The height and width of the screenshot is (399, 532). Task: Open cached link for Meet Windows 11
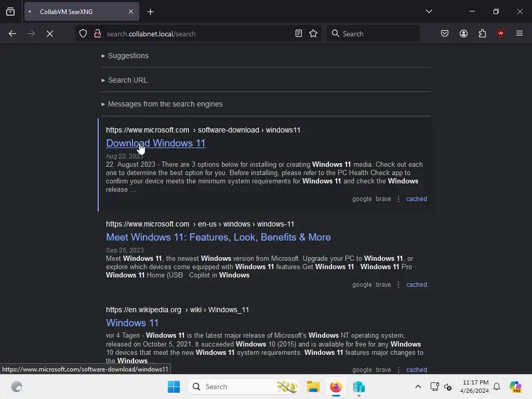pyautogui.click(x=417, y=285)
